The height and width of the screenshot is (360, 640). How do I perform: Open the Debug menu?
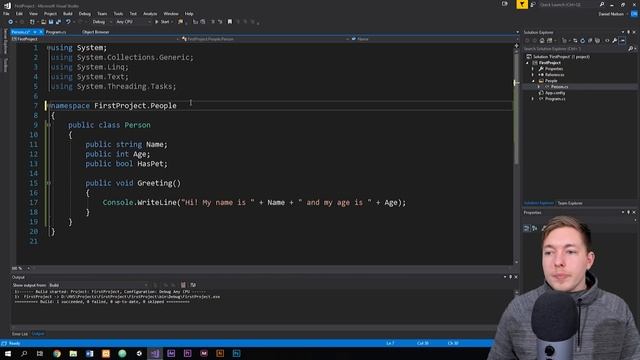[x=84, y=13]
